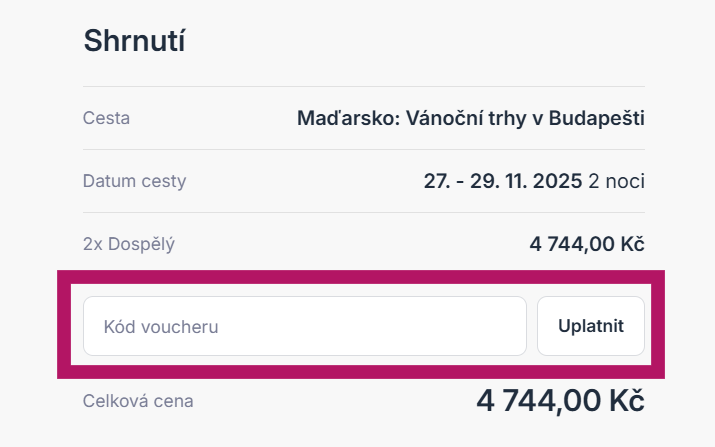Apply the voucher using Uplatnit
Screen dimensions: 715x447
tap(590, 326)
